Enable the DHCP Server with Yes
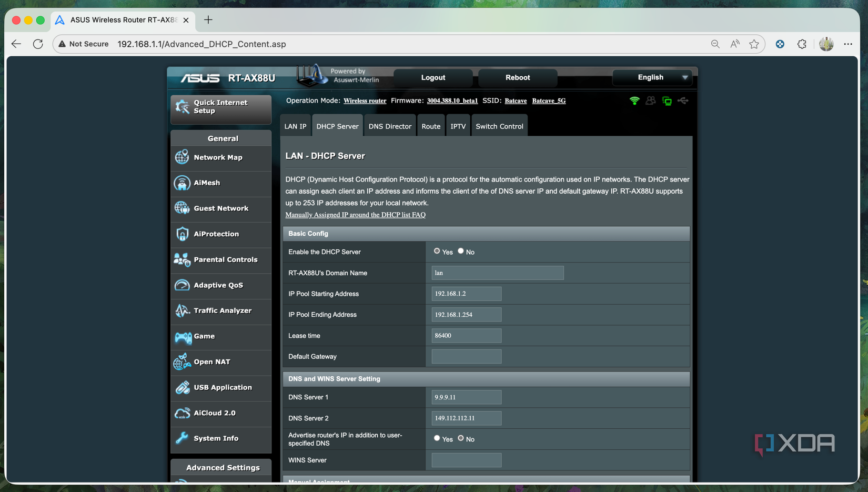The width and height of the screenshot is (868, 492). (437, 251)
